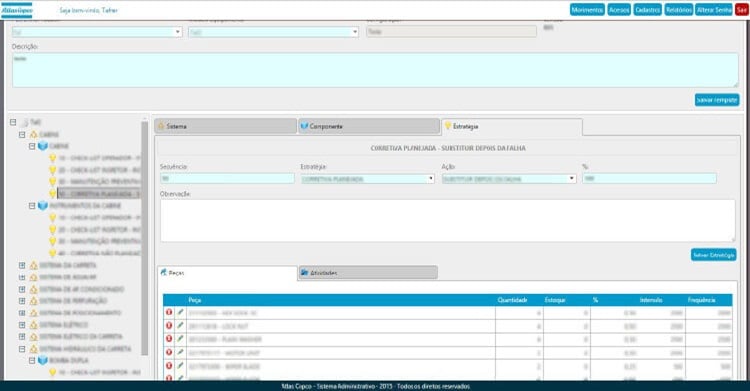
Task: Edit the PLAIN WASHER part with pencil icon
Action: coord(180,339)
